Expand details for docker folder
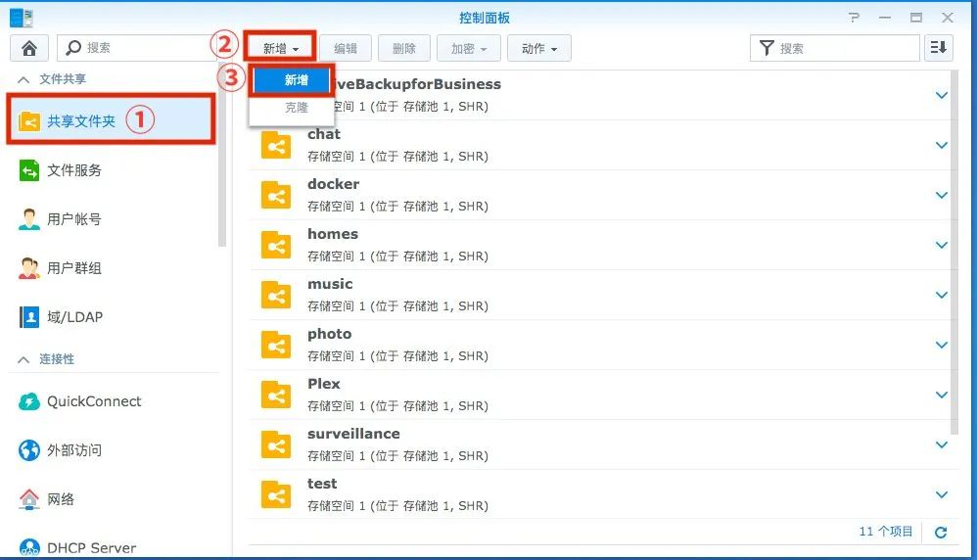Viewport: 977px width, 560px height. click(942, 195)
